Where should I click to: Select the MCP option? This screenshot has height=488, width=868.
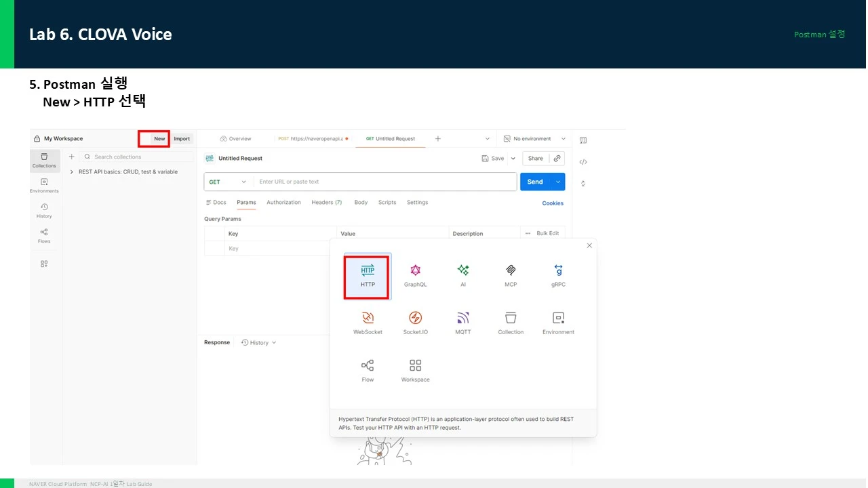511,275
